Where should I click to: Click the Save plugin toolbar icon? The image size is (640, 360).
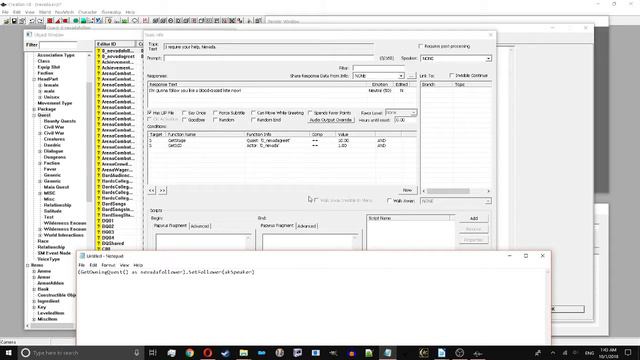(14, 21)
